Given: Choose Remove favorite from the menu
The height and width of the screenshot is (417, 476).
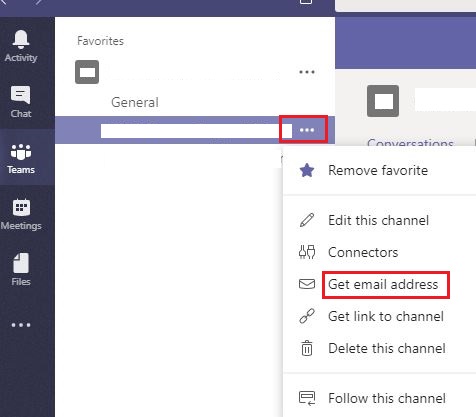Looking at the screenshot, I should 378,170.
